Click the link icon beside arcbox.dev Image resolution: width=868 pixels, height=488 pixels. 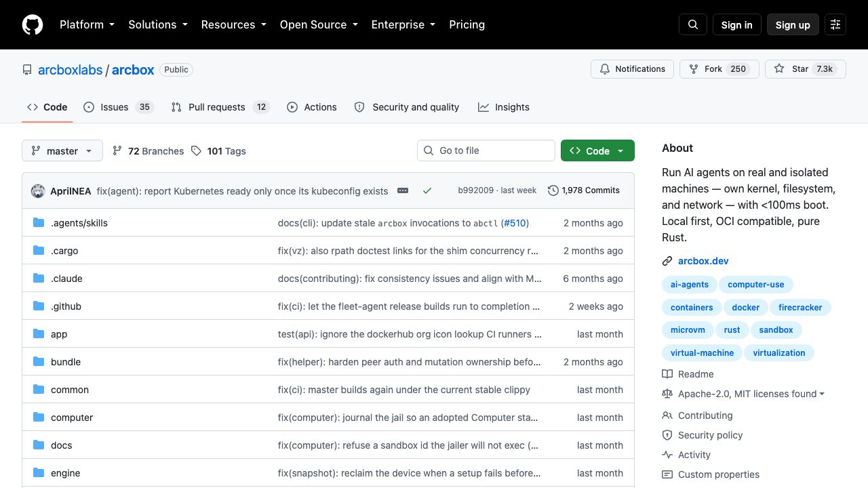(667, 261)
